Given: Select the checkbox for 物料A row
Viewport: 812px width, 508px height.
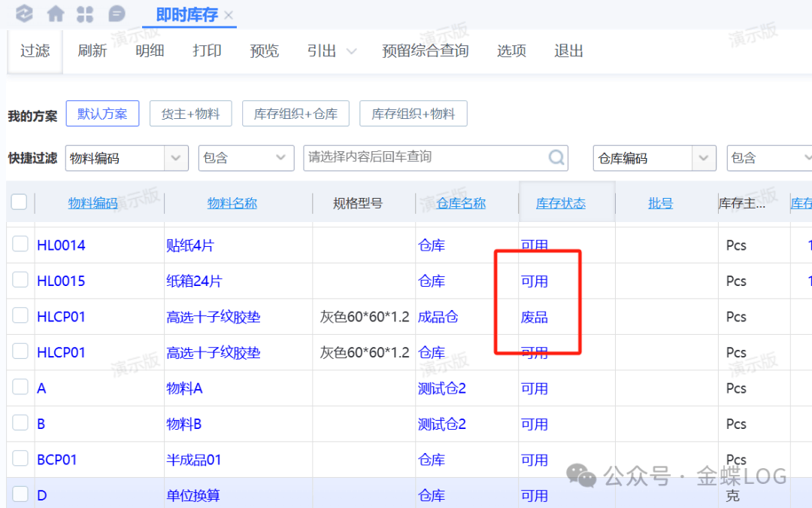Looking at the screenshot, I should click(x=20, y=388).
